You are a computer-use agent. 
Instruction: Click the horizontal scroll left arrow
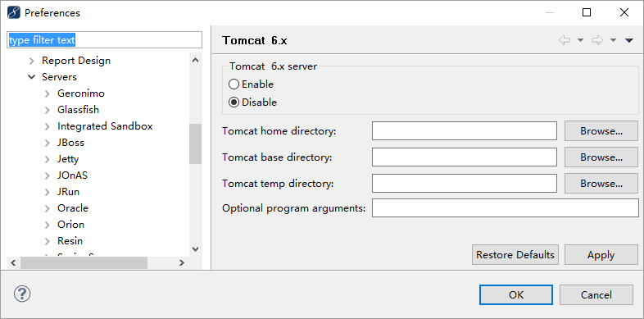coord(13,262)
